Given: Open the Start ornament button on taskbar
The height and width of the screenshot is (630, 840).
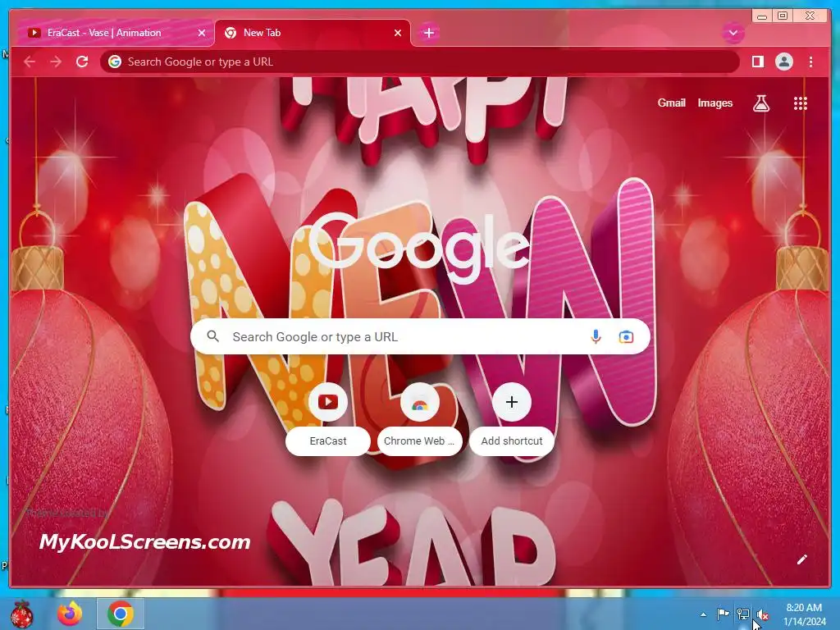Looking at the screenshot, I should (x=21, y=614).
